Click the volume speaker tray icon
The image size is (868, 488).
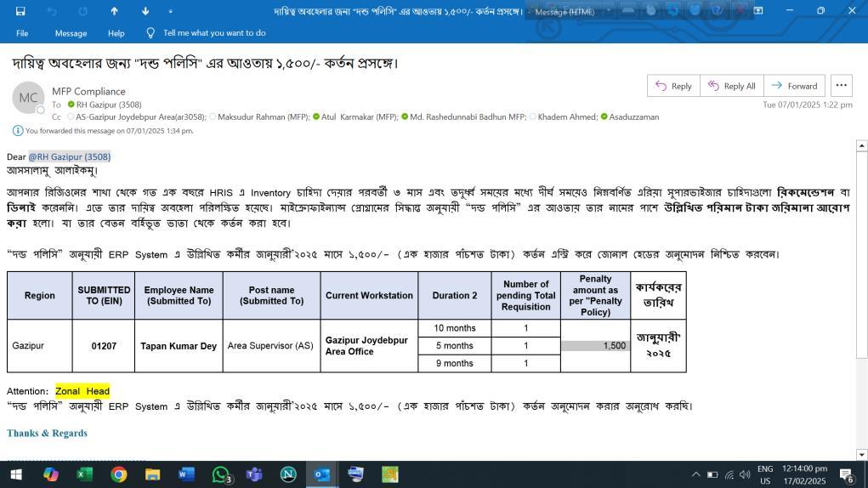(x=745, y=474)
